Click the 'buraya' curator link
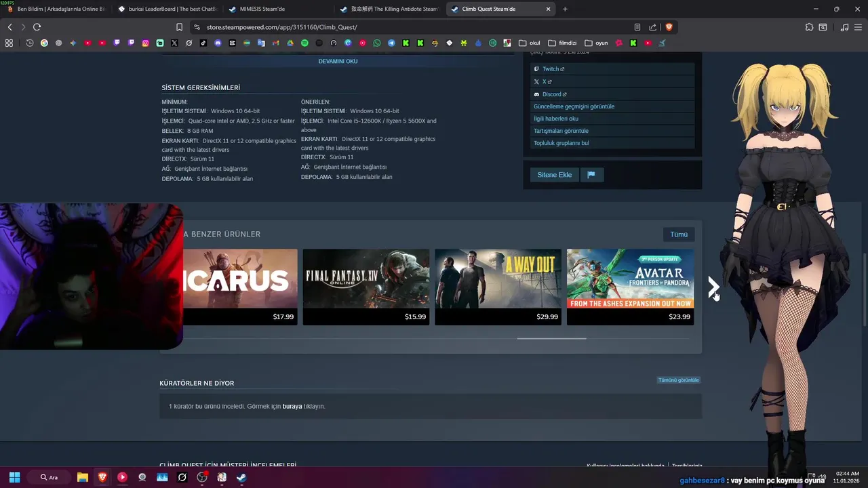This screenshot has width=868, height=488. (x=292, y=407)
